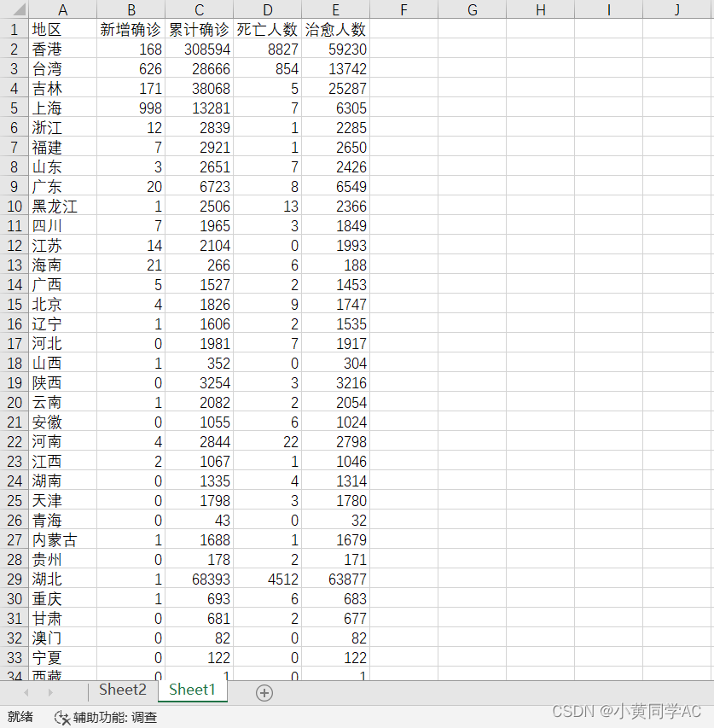Switch to Sheet2 tab
The image size is (714, 728).
click(123, 690)
